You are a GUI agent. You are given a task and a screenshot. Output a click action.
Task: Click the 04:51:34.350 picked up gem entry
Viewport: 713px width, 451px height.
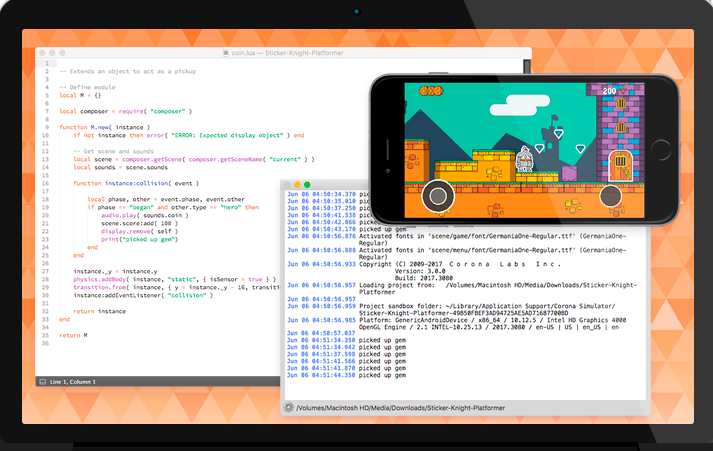[346, 340]
